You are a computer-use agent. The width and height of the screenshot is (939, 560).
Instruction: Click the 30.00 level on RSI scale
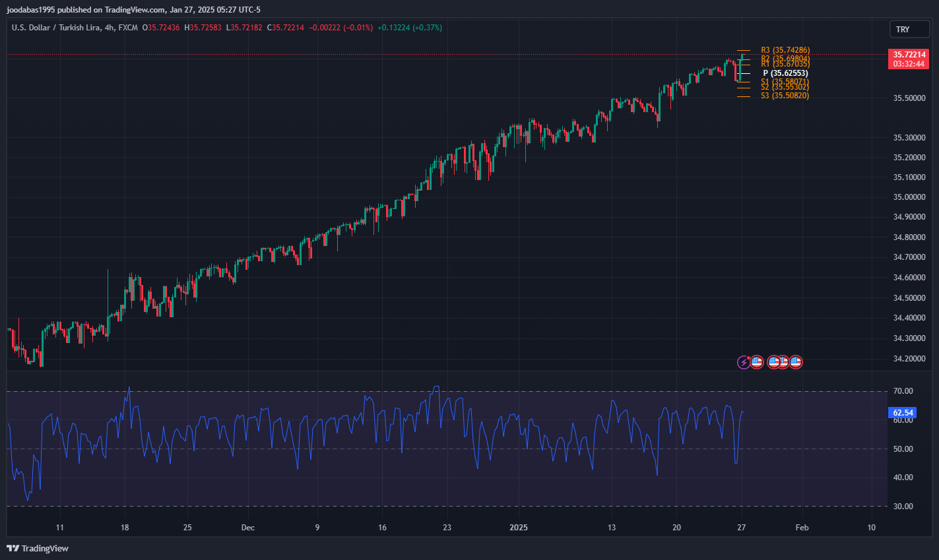coord(903,507)
